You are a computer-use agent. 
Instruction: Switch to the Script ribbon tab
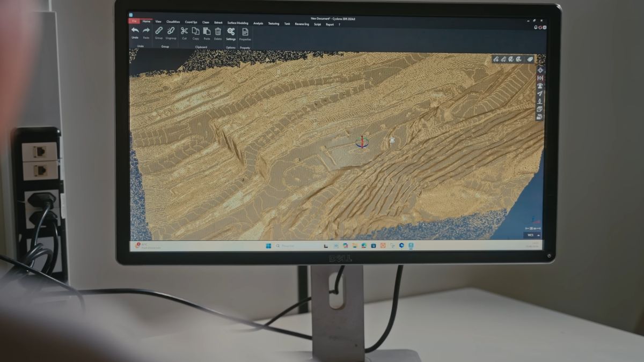point(317,24)
